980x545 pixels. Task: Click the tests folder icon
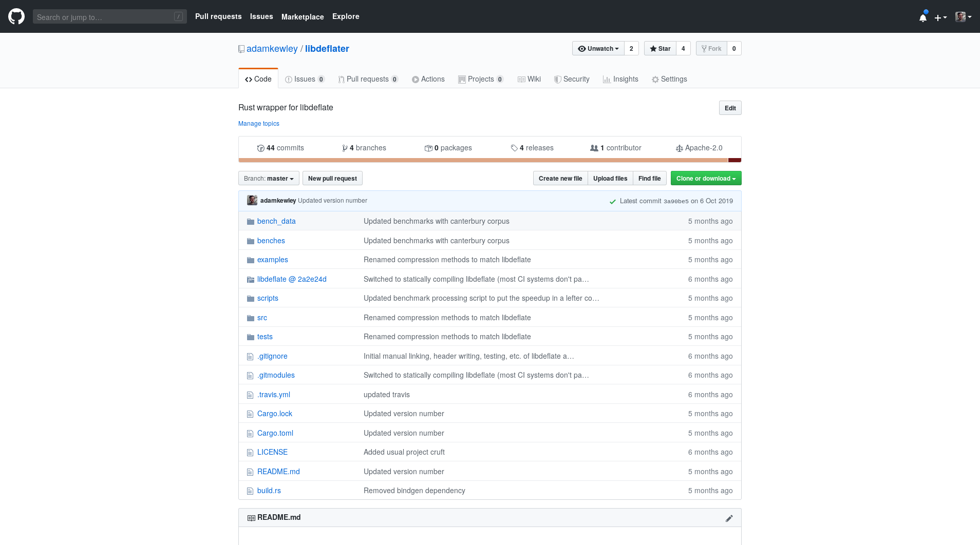pyautogui.click(x=251, y=337)
